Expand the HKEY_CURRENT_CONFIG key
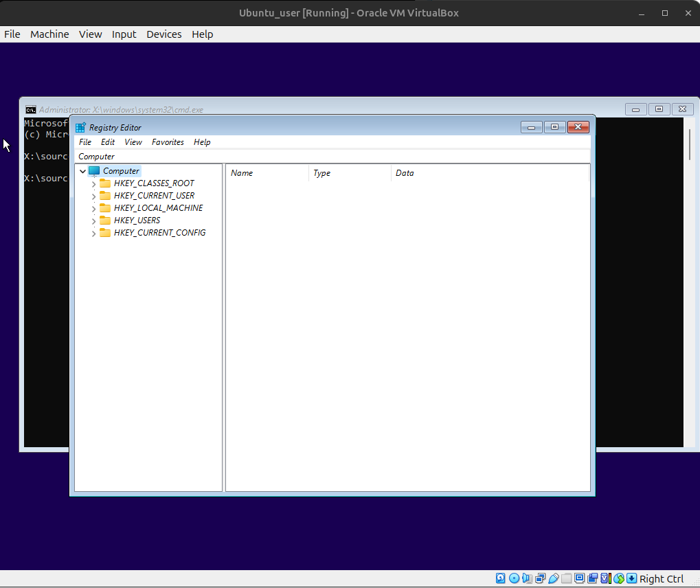 (x=93, y=234)
